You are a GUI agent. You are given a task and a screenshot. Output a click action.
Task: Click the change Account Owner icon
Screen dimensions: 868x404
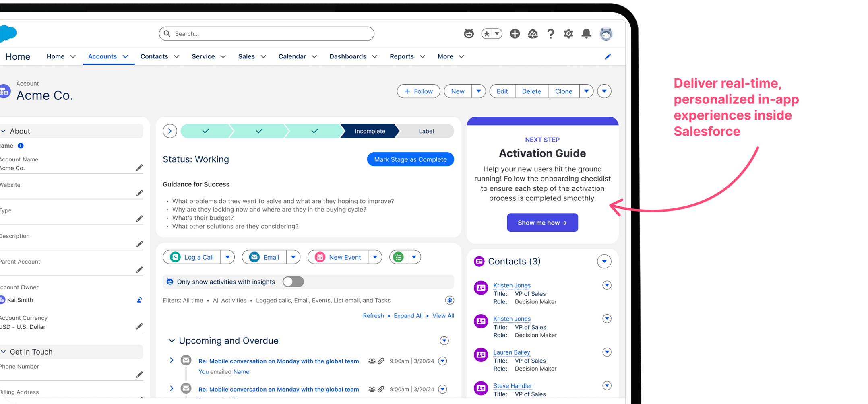pyautogui.click(x=139, y=300)
